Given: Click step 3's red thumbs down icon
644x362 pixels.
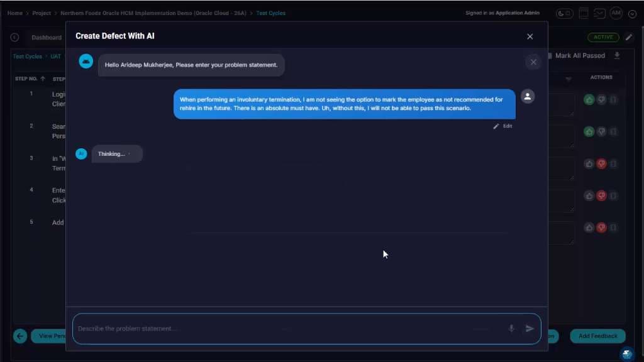Looking at the screenshot, I should pos(601,164).
